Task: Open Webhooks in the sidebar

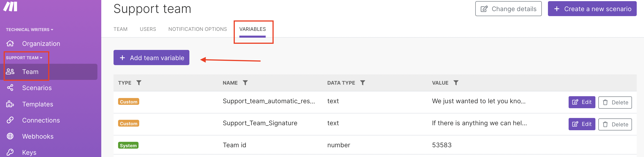Action: pos(38,136)
